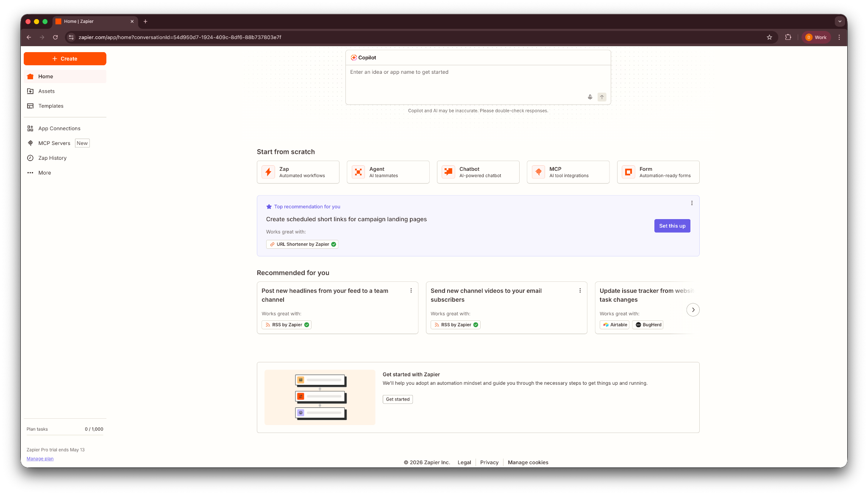868x495 pixels.
Task: Expand the tab search dropdown
Action: (x=840, y=21)
